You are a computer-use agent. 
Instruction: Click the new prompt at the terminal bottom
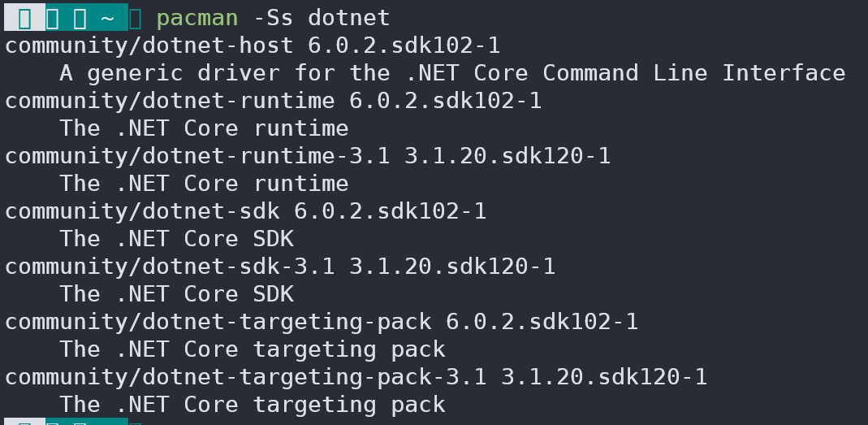click(73, 422)
